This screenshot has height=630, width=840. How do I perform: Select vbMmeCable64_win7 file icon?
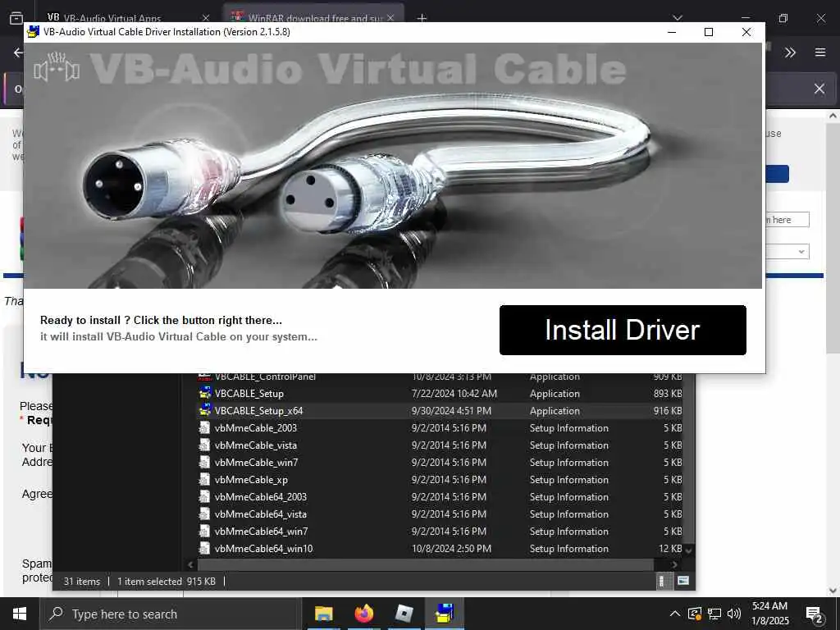pos(204,531)
